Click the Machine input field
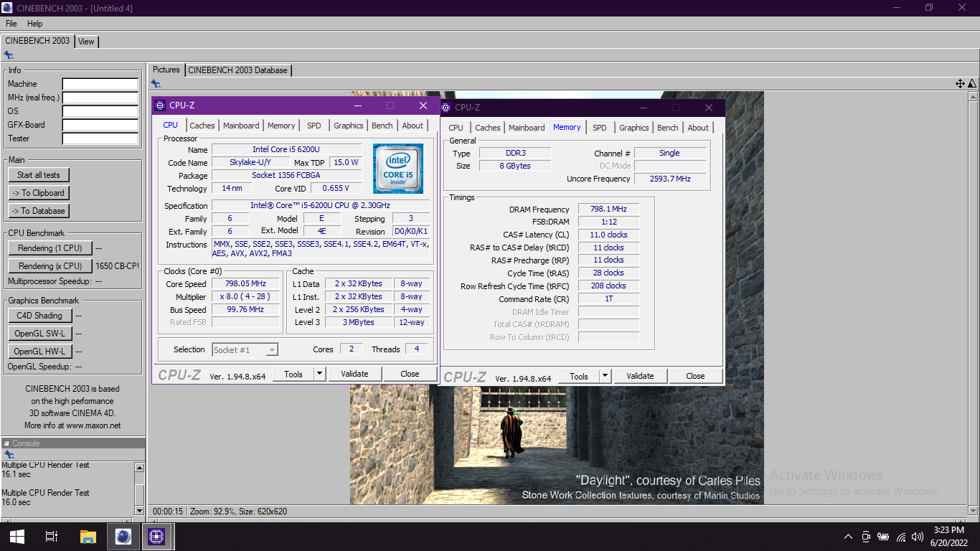The width and height of the screenshot is (980, 551). point(100,85)
